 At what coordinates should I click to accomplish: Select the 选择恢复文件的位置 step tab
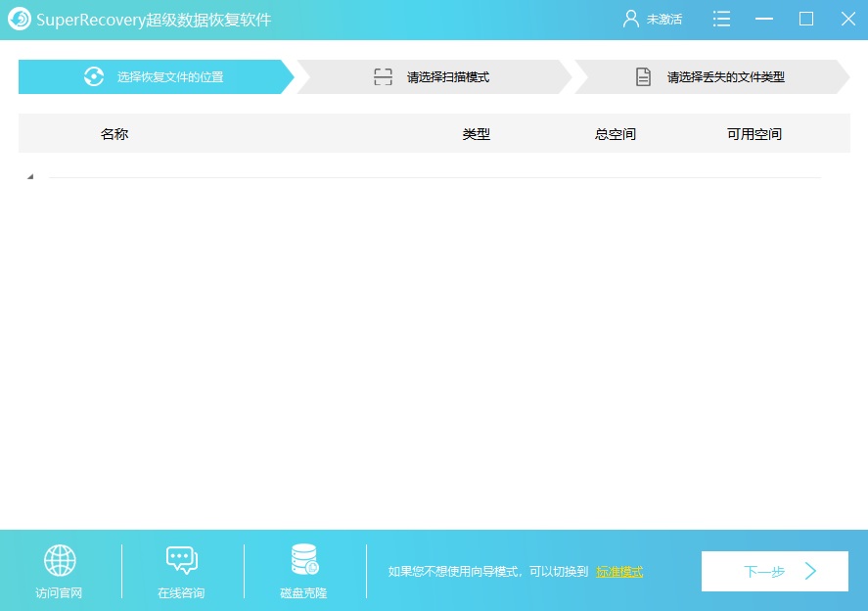tap(157, 77)
